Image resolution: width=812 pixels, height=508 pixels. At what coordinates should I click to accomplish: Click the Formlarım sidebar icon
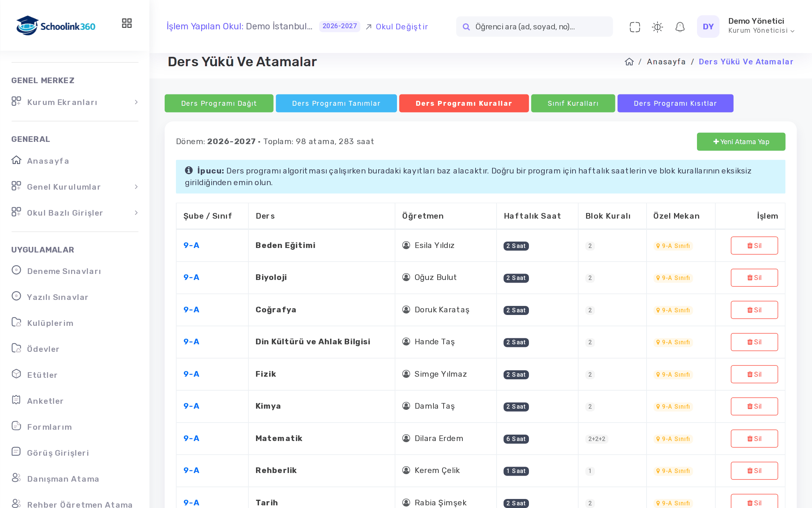point(16,426)
